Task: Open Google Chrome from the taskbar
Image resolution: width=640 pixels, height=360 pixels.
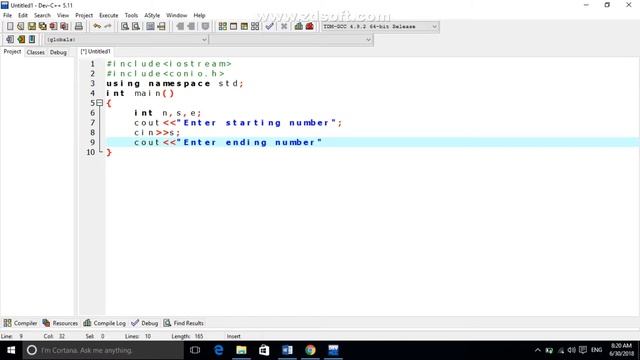Action: (x=310, y=350)
